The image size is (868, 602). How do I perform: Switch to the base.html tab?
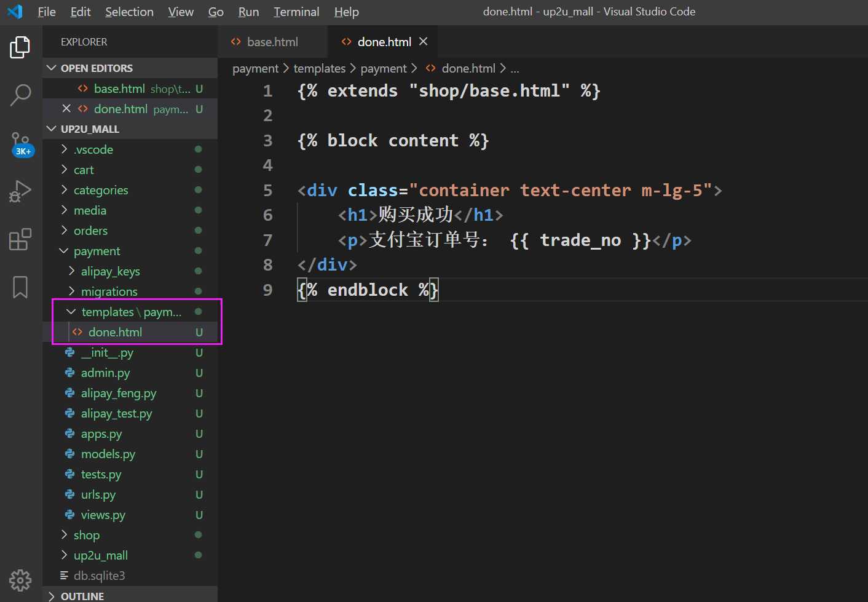coord(272,42)
